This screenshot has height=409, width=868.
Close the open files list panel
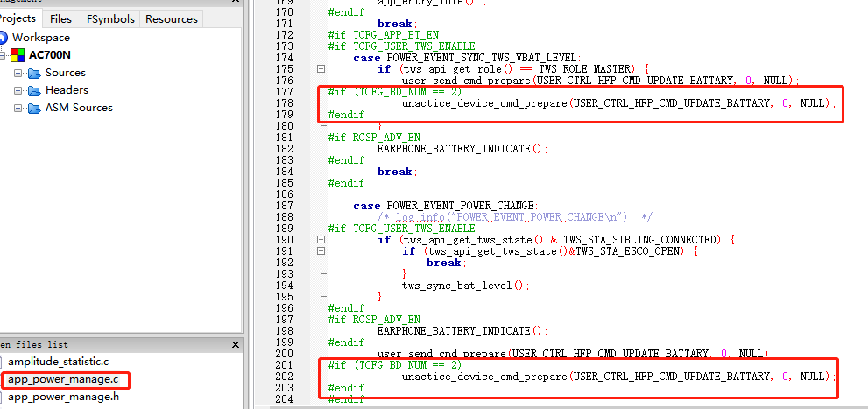[x=236, y=345]
